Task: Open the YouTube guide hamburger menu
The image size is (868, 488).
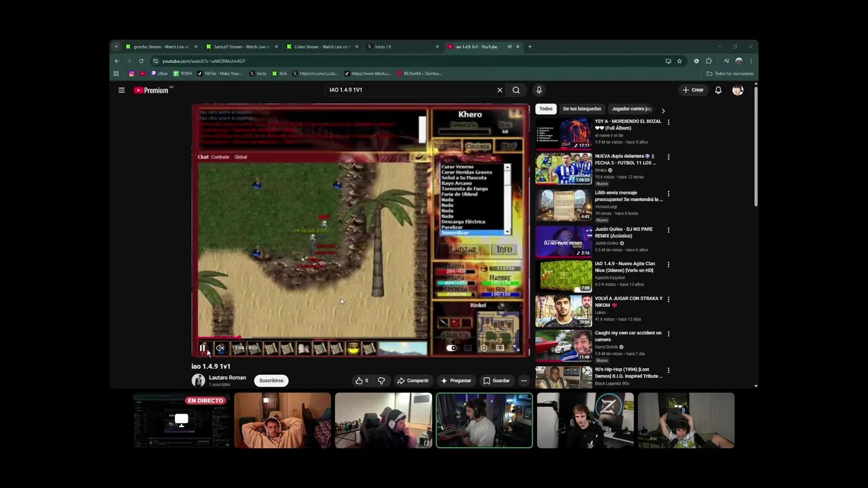Action: point(121,90)
